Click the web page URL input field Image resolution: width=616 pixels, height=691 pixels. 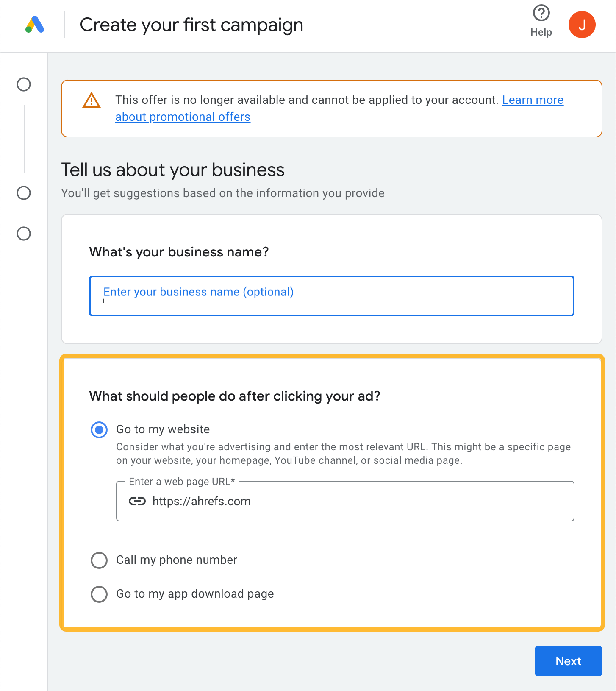click(x=360, y=501)
